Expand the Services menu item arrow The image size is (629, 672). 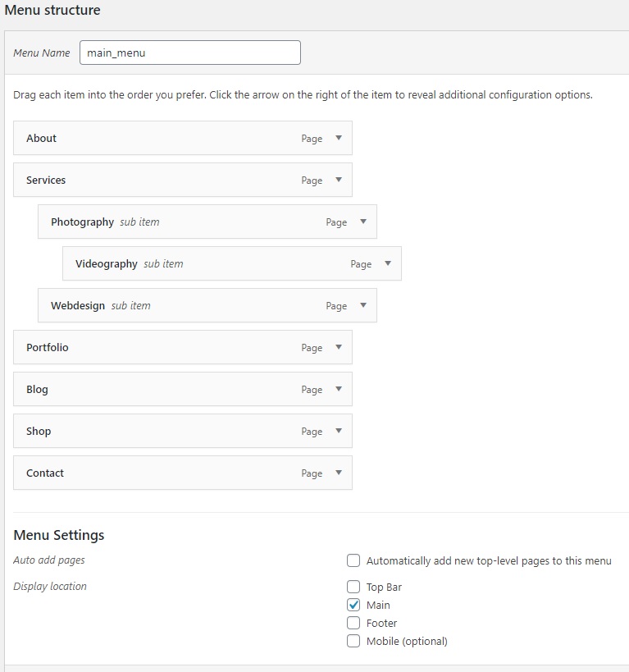tap(339, 180)
